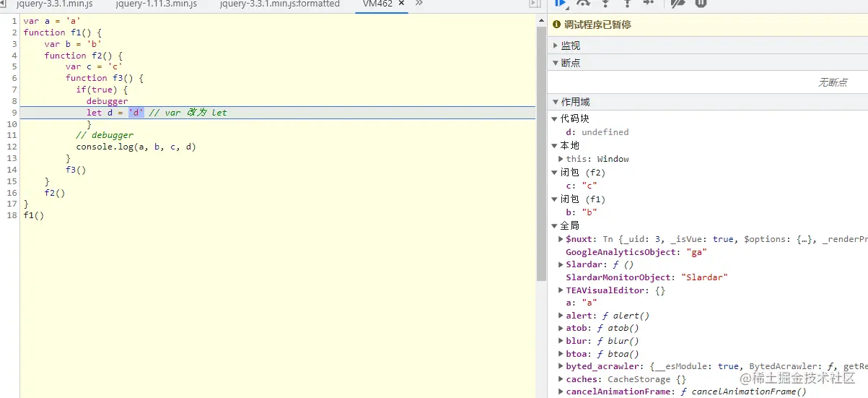Expand the byted_acrawler object

[561, 366]
